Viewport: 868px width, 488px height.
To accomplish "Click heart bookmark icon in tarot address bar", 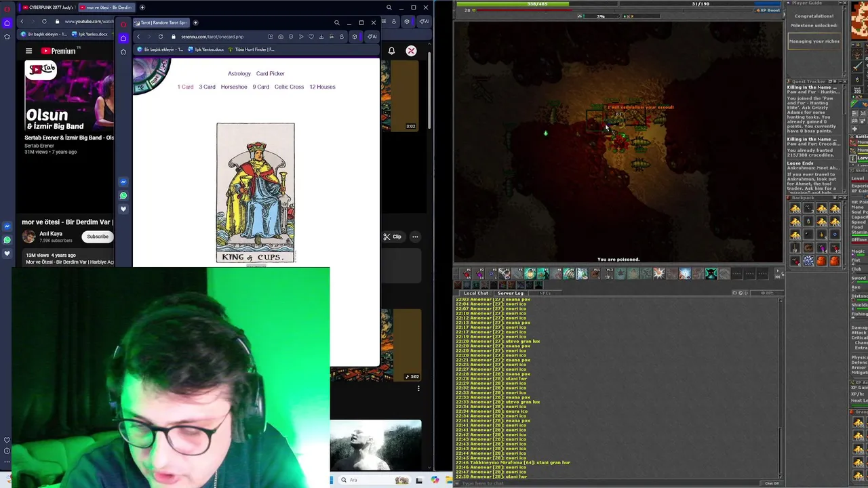I will (x=311, y=37).
